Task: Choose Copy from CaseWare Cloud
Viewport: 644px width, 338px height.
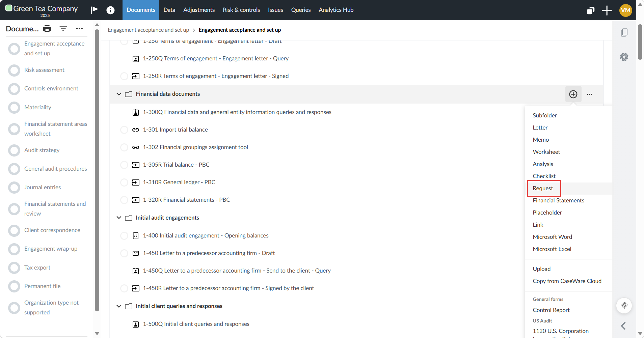Action: [x=567, y=281]
